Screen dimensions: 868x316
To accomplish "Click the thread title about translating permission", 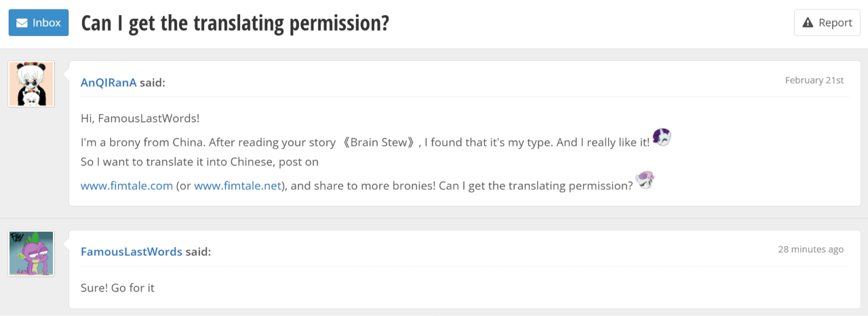I will coord(235,23).
